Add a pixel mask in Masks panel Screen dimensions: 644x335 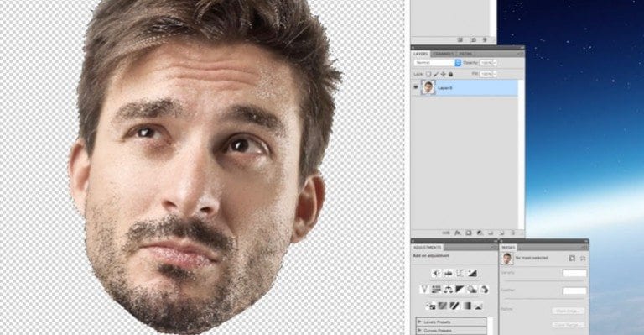pyautogui.click(x=572, y=258)
